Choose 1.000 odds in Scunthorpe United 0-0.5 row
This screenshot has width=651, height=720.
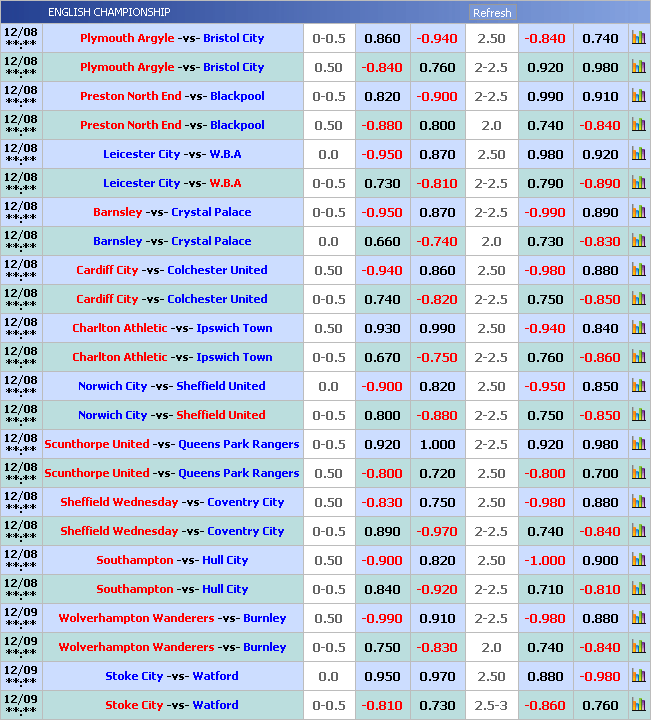[437, 444]
